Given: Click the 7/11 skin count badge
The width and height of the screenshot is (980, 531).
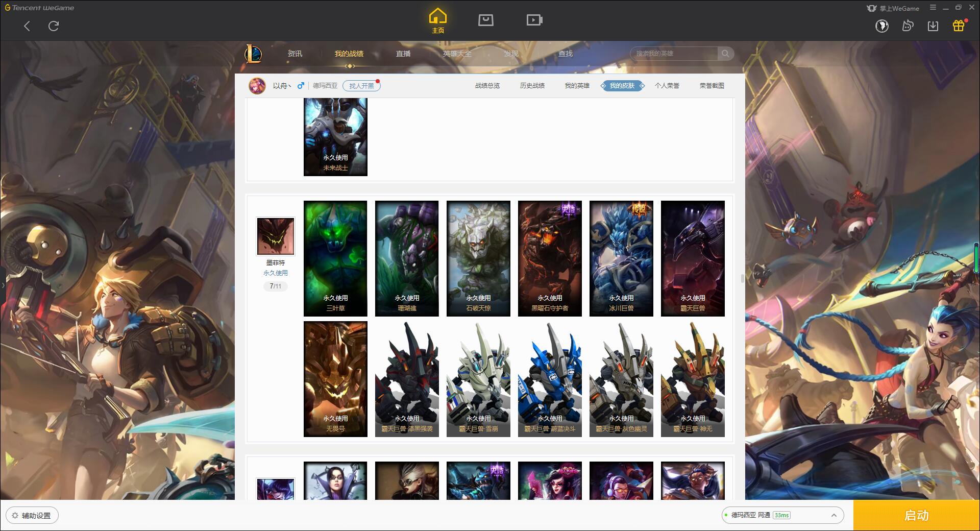Looking at the screenshot, I should 276,286.
